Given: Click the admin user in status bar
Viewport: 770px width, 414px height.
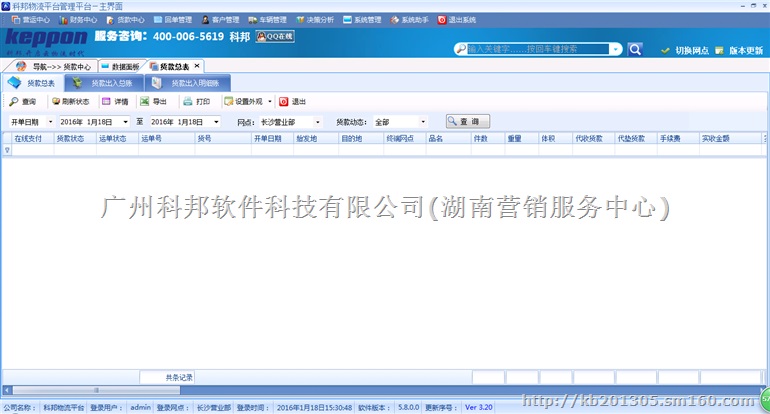Looking at the screenshot, I should (x=140, y=407).
